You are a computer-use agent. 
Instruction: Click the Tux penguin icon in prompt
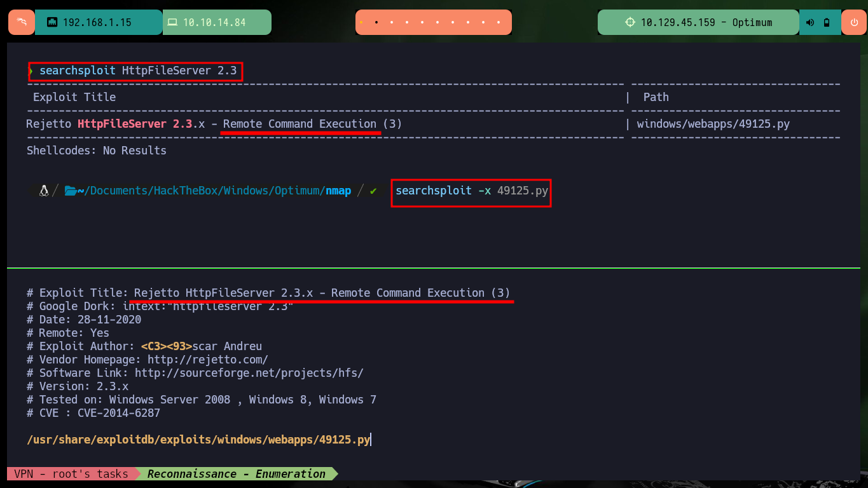point(44,191)
